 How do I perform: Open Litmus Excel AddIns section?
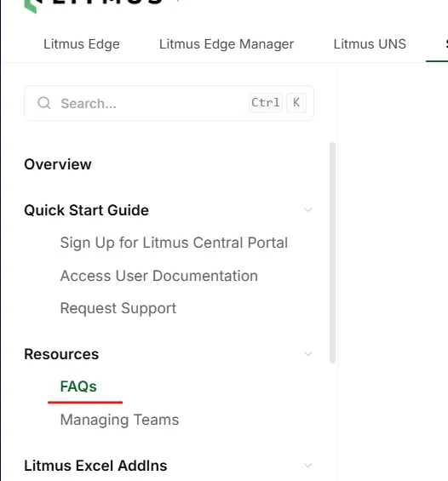(95, 466)
